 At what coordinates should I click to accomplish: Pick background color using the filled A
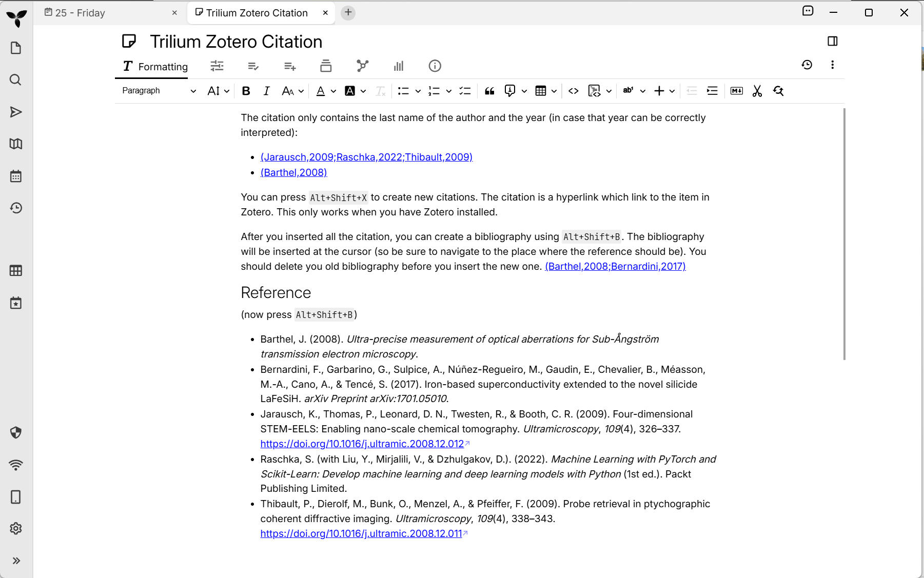350,91
